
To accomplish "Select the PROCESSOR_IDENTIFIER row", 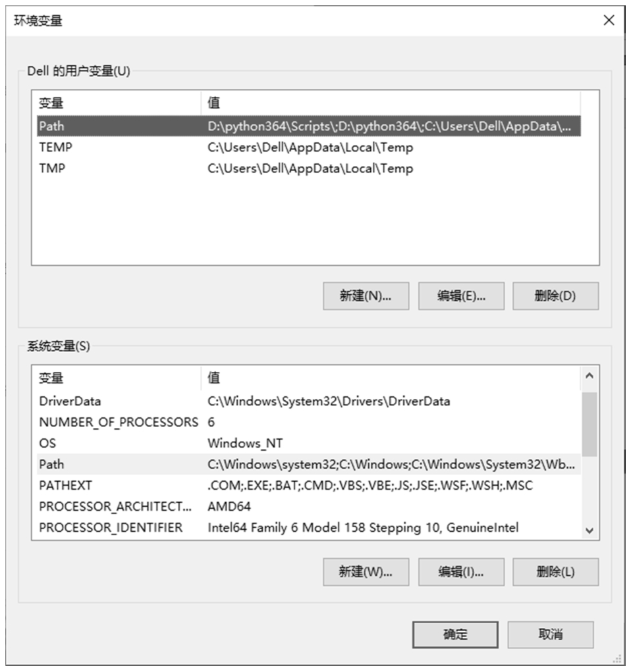I will coord(309,527).
